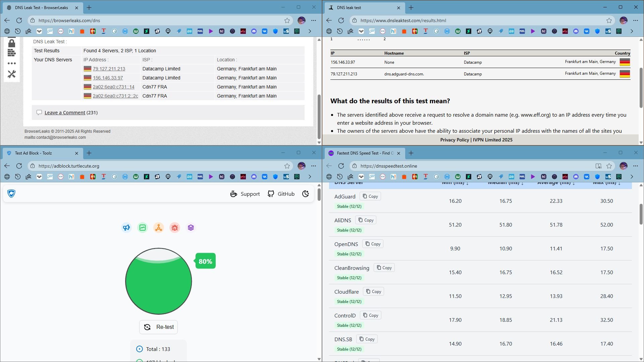Reload the BrowserLeaks DNS page
This screenshot has height=362, width=644.
click(19, 20)
